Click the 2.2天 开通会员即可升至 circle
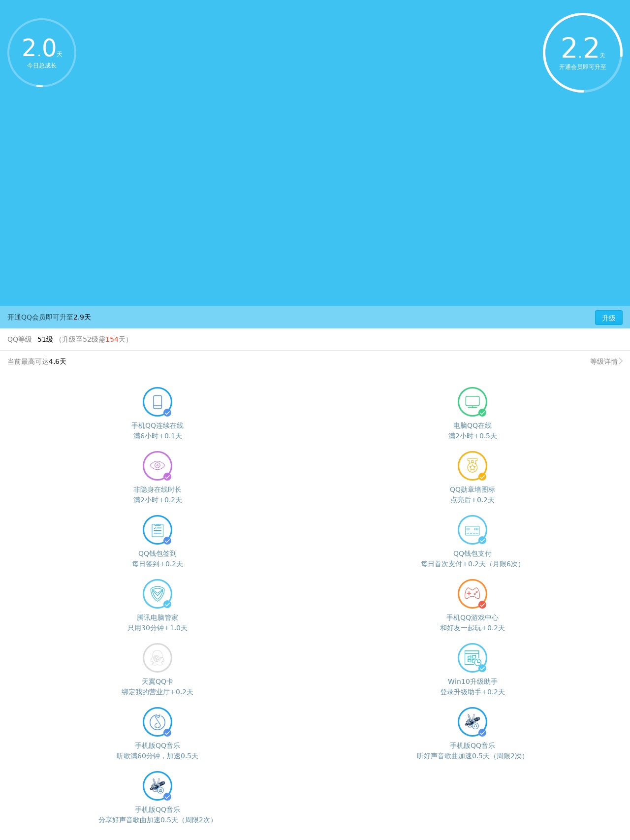 [x=583, y=53]
